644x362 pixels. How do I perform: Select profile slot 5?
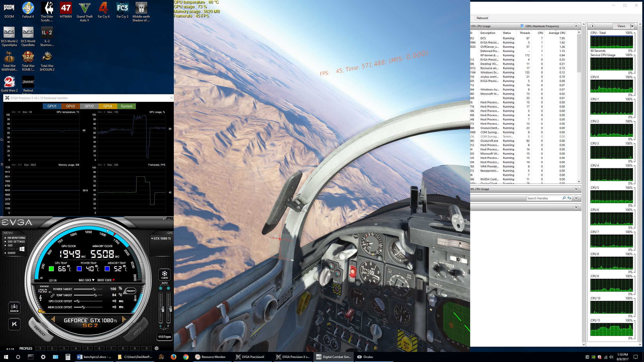(87, 348)
